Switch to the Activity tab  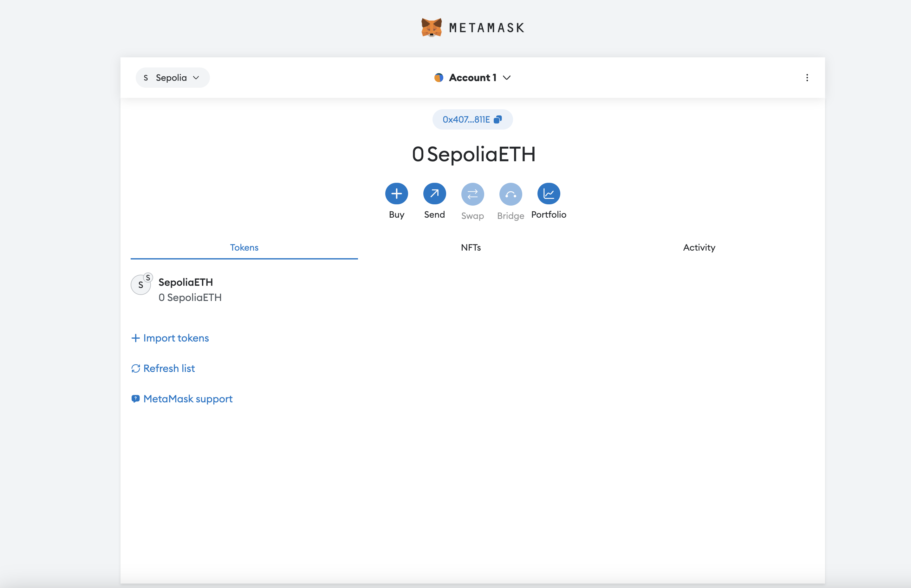pyautogui.click(x=699, y=247)
